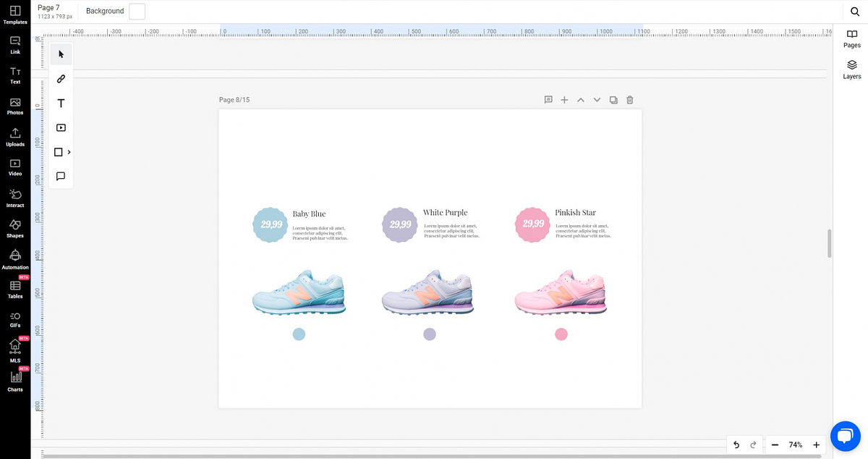Click the delete page trash icon

click(x=630, y=100)
